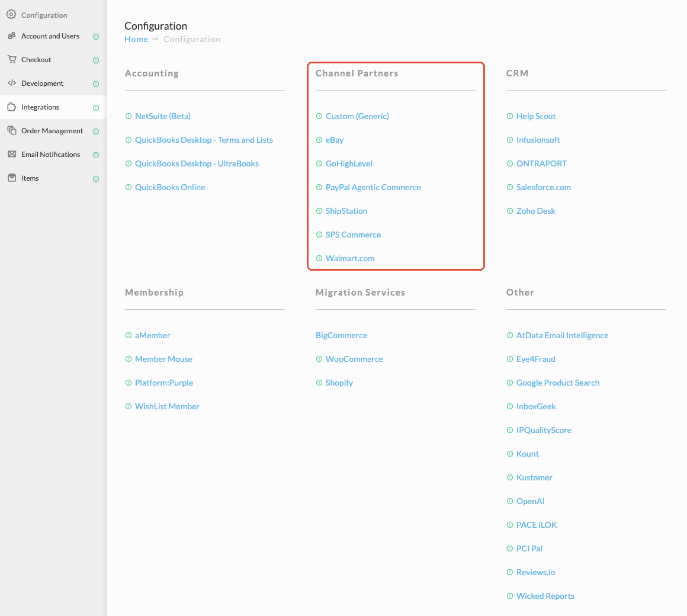Open Member Mouse membership integration
Viewport: 687px width, 616px height.
coord(163,359)
